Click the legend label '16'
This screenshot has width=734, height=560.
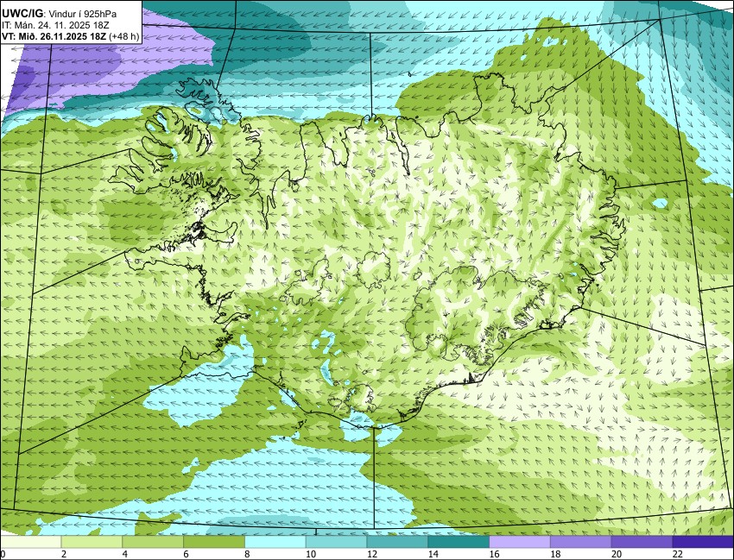(494, 554)
